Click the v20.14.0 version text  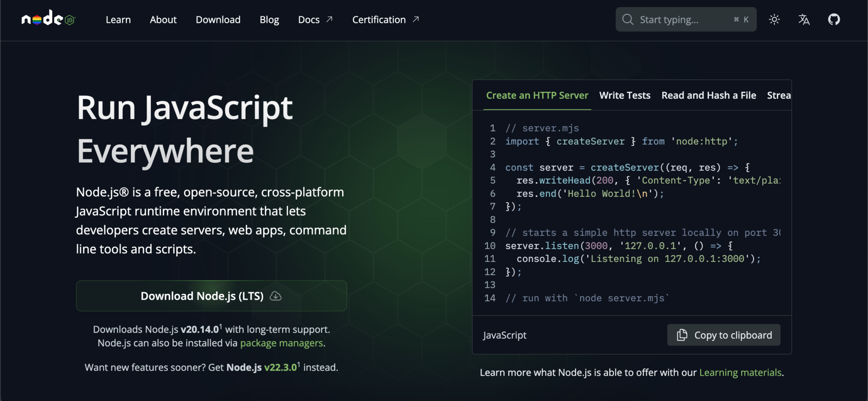tap(200, 329)
